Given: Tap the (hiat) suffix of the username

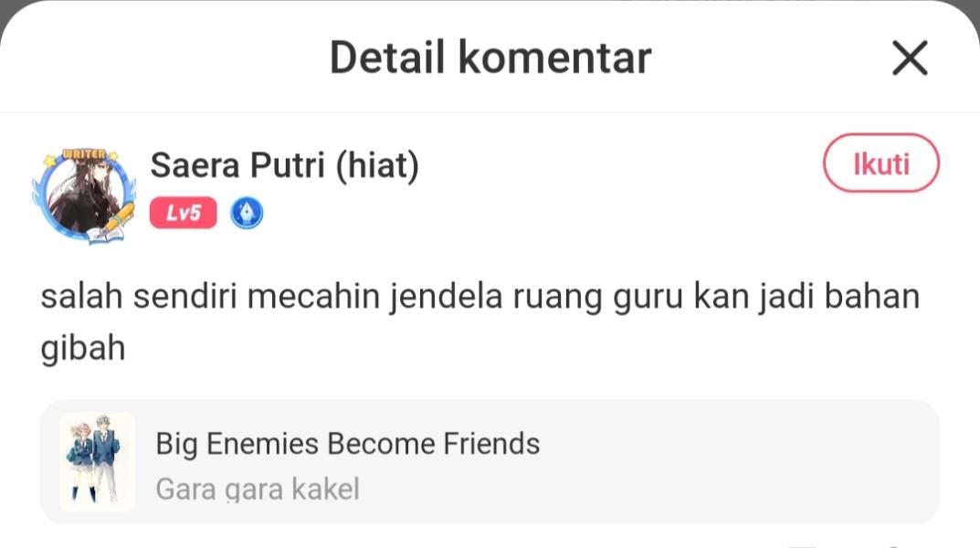Looking at the screenshot, I should coord(377,166).
